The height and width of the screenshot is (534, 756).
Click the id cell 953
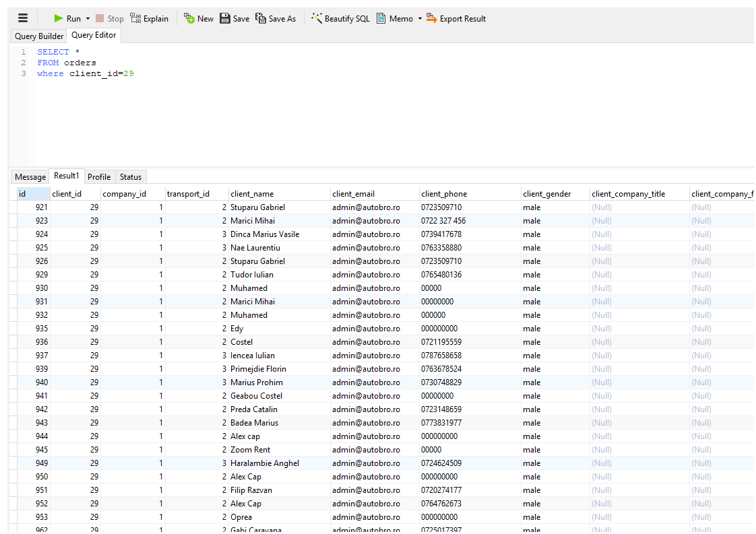coord(33,517)
